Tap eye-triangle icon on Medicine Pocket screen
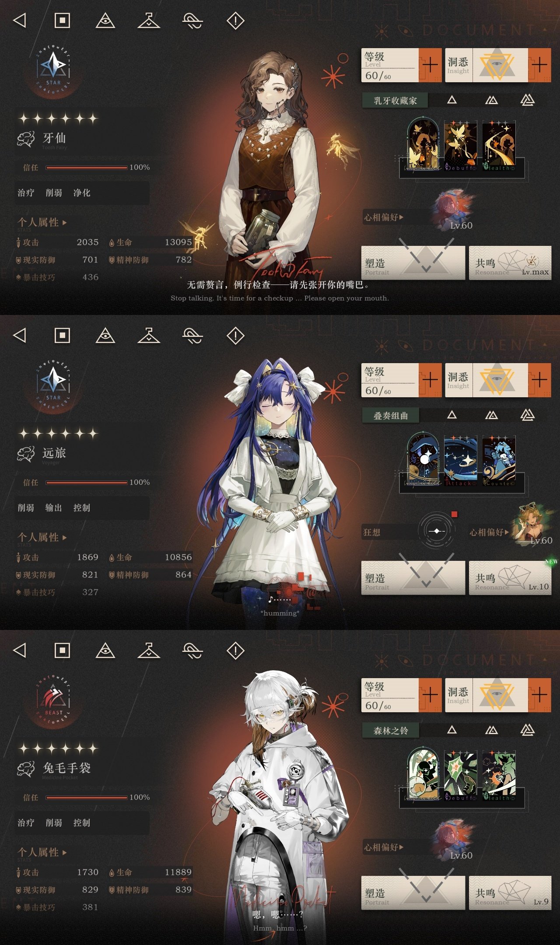The image size is (560, 945). click(x=105, y=651)
